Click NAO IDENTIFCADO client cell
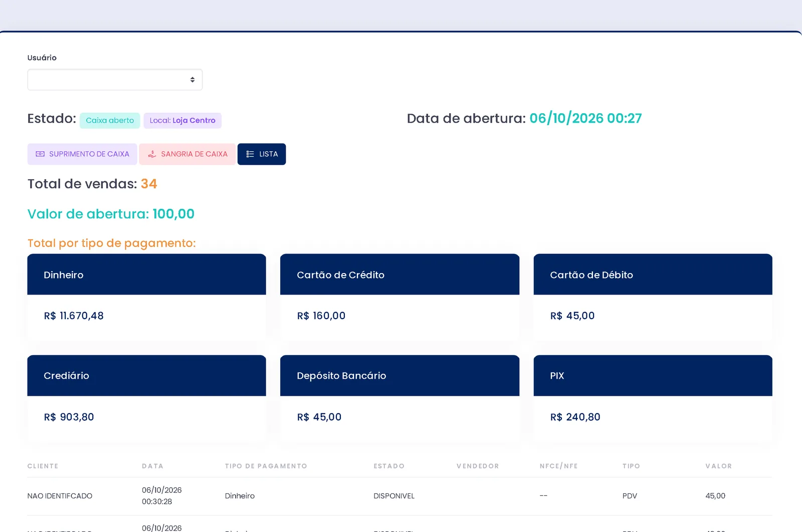 coord(60,496)
